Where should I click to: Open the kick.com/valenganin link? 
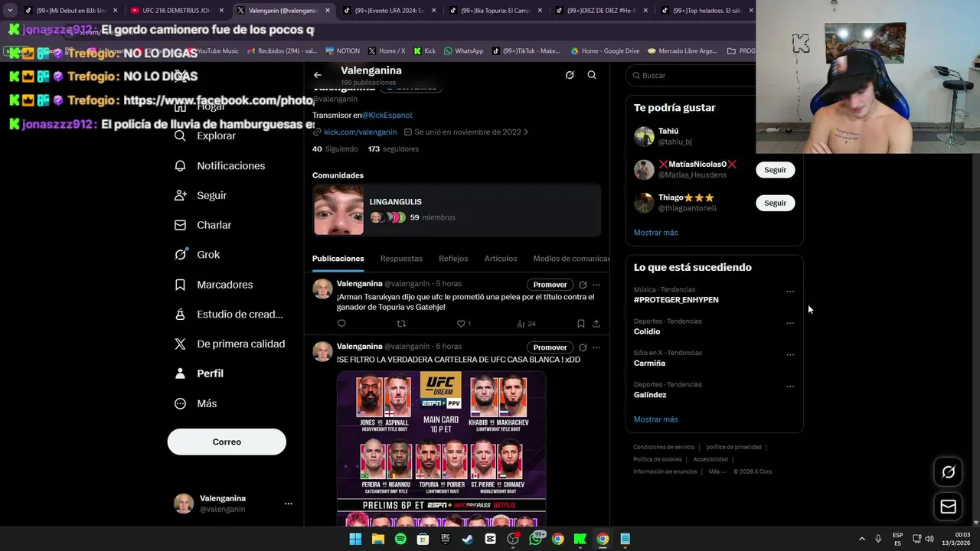pyautogui.click(x=360, y=132)
